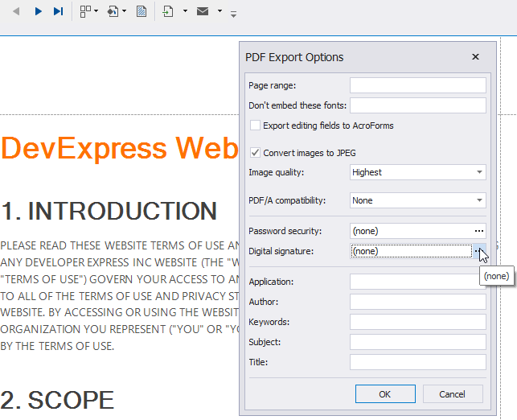Screen dimensions: 517x420
Task: Select the Password security (none) field
Action: (411, 231)
